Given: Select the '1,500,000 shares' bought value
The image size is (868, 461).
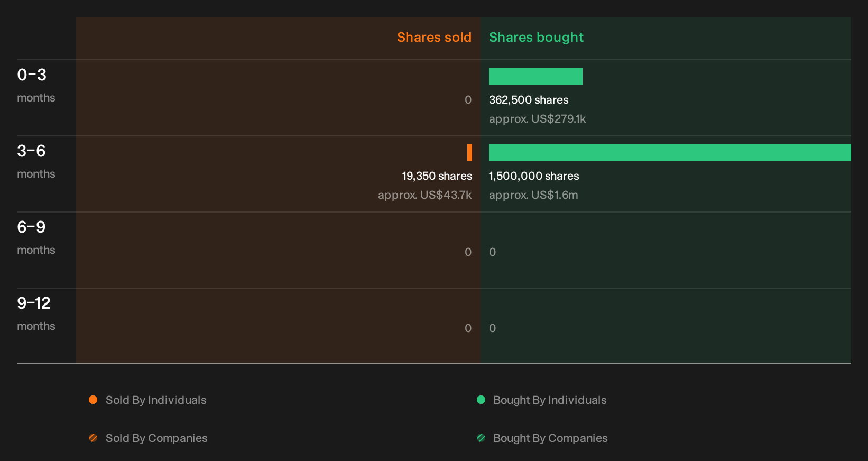Looking at the screenshot, I should [x=534, y=176].
